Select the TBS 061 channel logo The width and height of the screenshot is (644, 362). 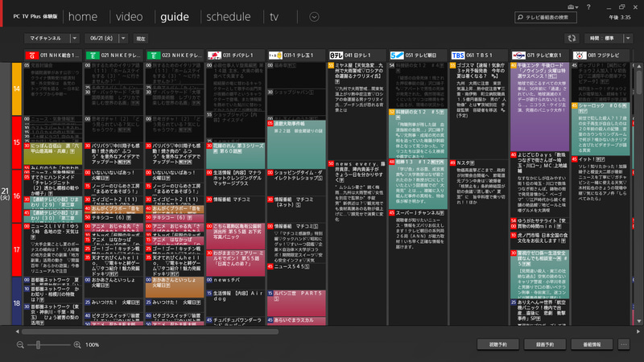[x=457, y=55]
